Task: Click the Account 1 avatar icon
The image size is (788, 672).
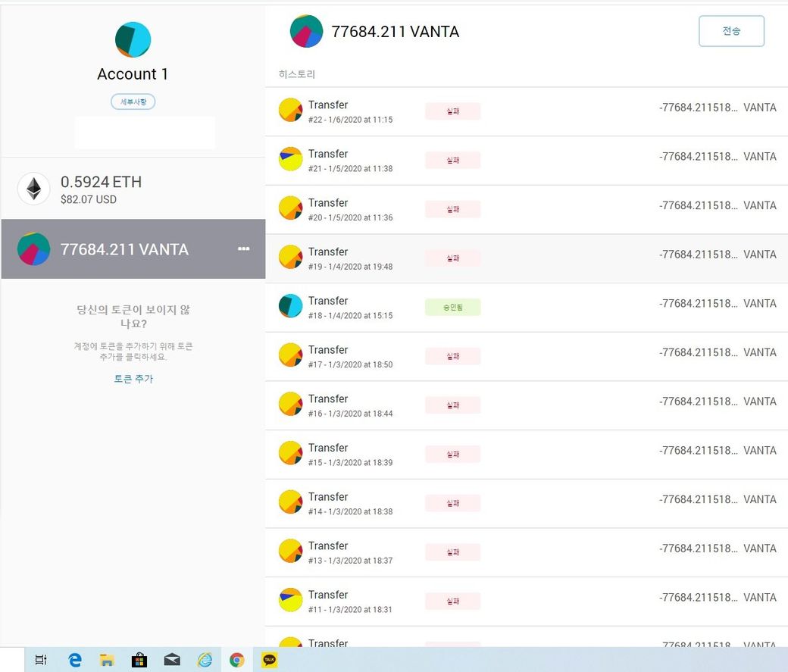Action: click(133, 40)
